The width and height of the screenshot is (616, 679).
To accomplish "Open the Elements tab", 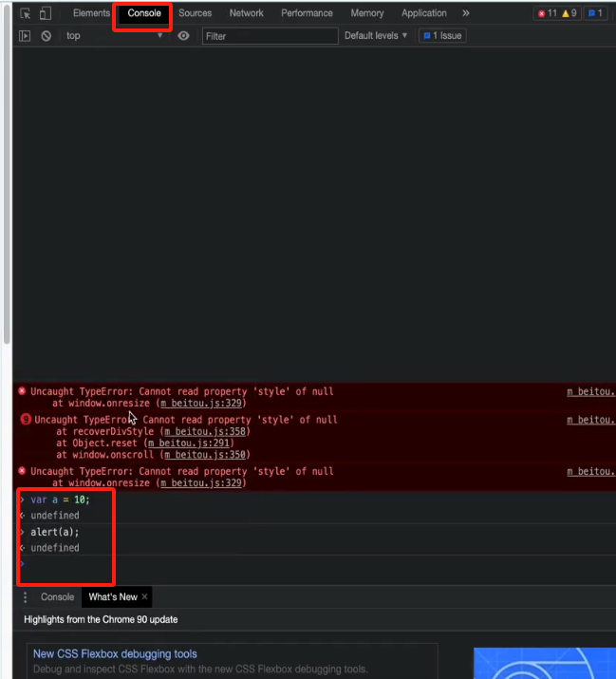I will coord(91,13).
